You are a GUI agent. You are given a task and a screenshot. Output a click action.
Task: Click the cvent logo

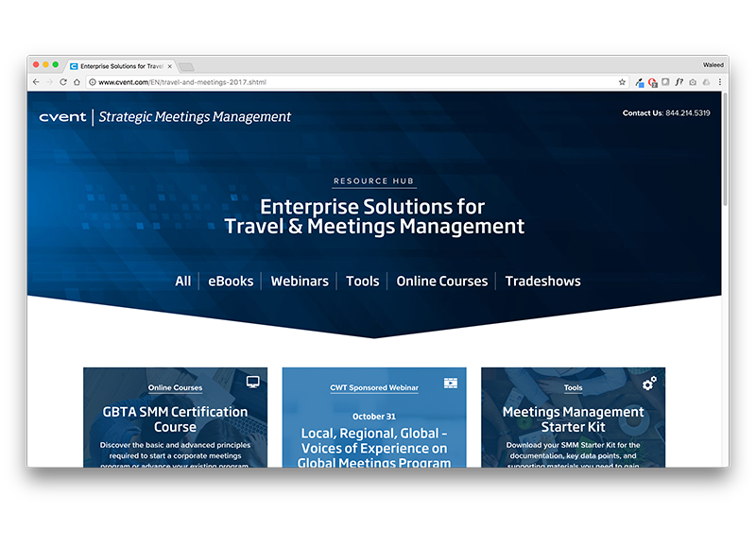(x=62, y=117)
